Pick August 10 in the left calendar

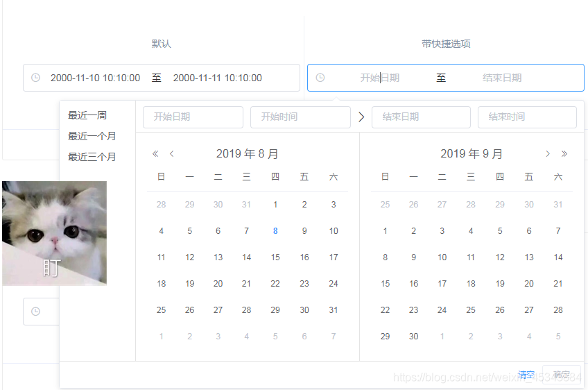point(334,231)
